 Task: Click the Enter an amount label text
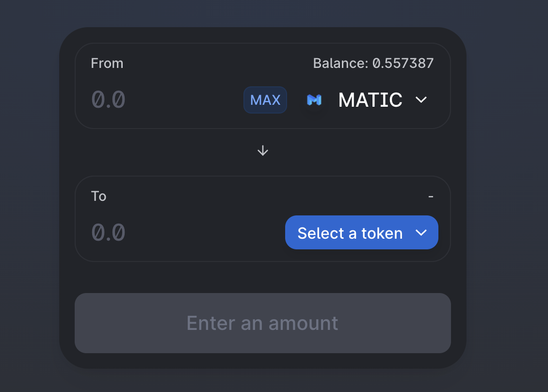click(x=262, y=323)
